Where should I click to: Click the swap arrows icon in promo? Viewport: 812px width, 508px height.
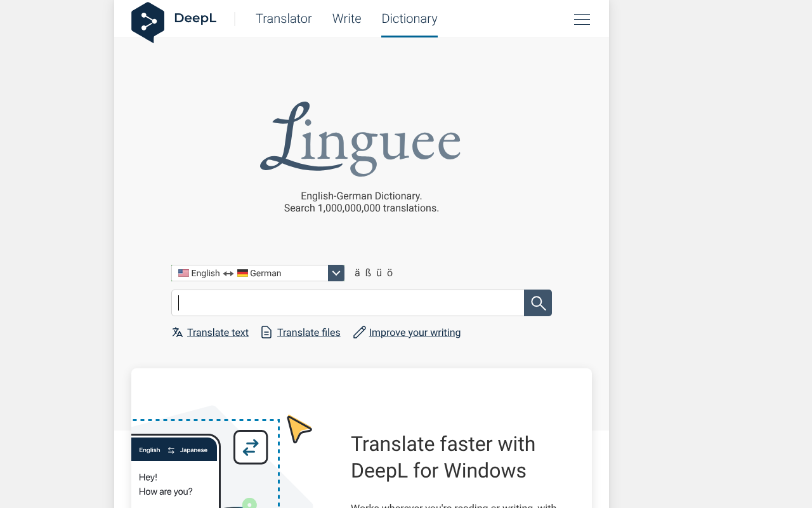(x=251, y=447)
